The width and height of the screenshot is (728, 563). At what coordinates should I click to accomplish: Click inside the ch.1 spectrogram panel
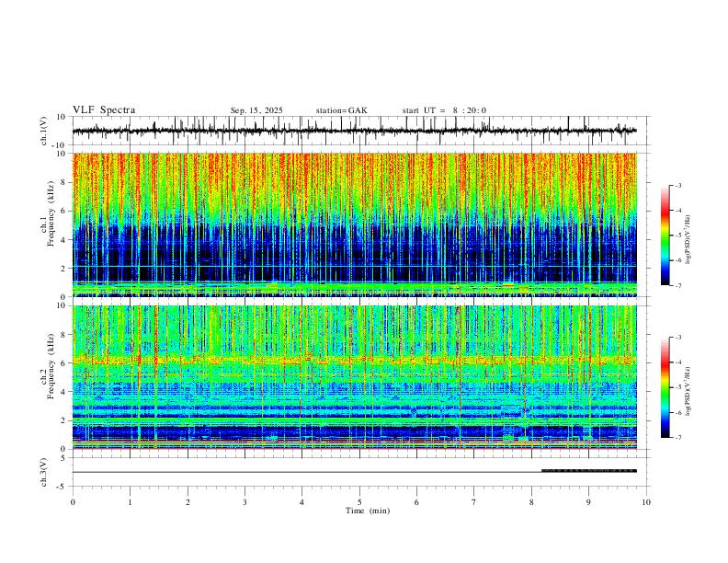tap(355, 224)
